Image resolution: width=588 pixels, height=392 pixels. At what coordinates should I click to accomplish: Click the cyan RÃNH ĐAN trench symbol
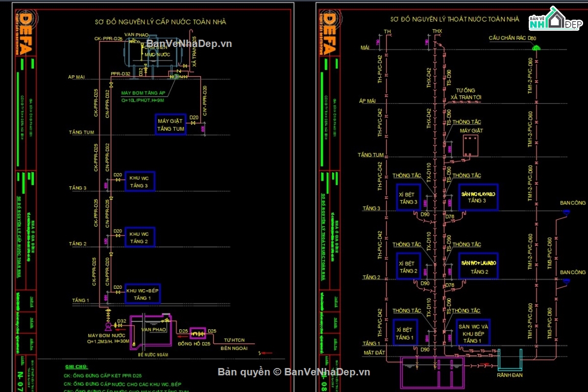pos(510,361)
